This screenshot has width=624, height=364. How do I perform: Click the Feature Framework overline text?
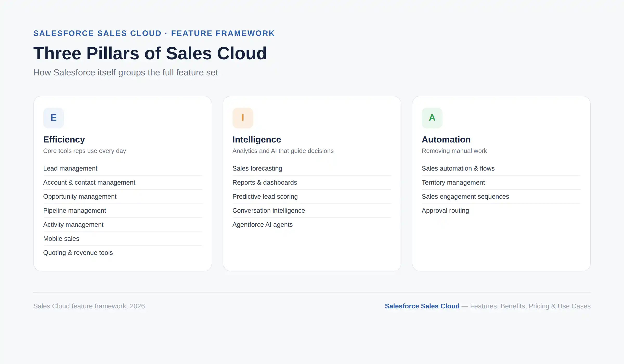(223, 33)
